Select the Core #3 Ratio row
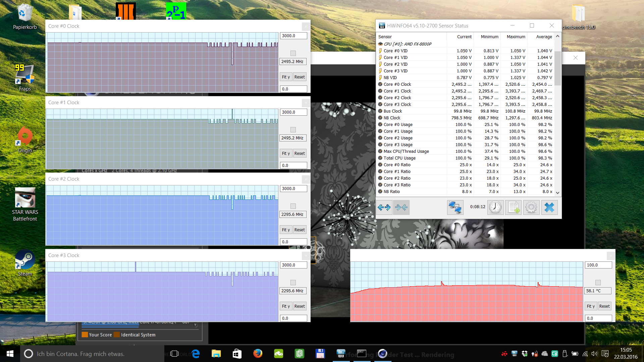 click(x=465, y=185)
